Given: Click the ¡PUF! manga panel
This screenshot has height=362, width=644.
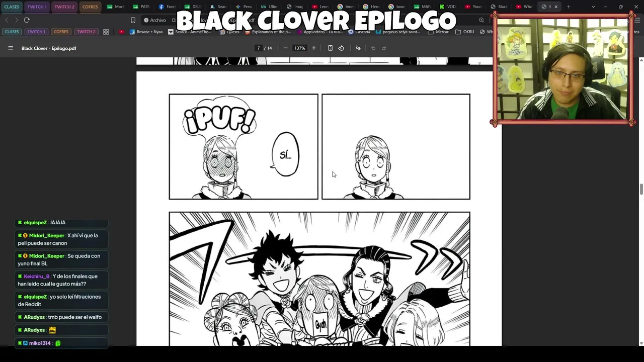Looking at the screenshot, I should pos(244,147).
